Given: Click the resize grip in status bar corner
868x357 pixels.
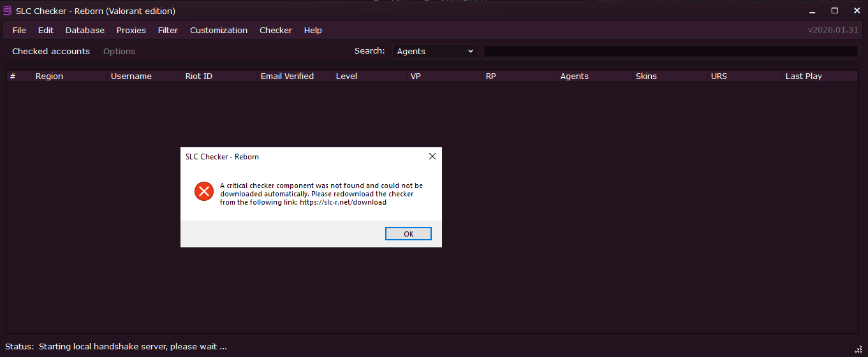Looking at the screenshot, I should coord(858,348).
